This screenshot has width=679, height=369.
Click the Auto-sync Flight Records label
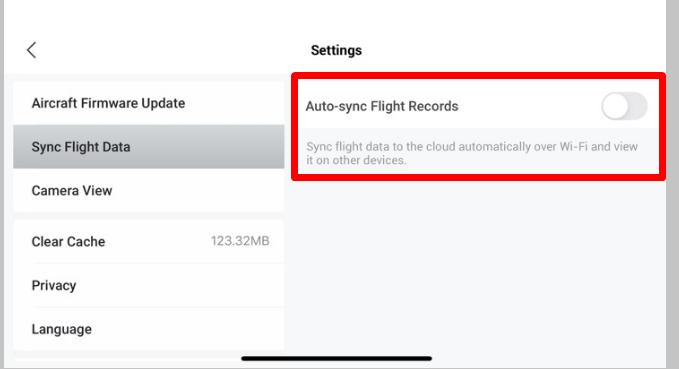click(382, 106)
